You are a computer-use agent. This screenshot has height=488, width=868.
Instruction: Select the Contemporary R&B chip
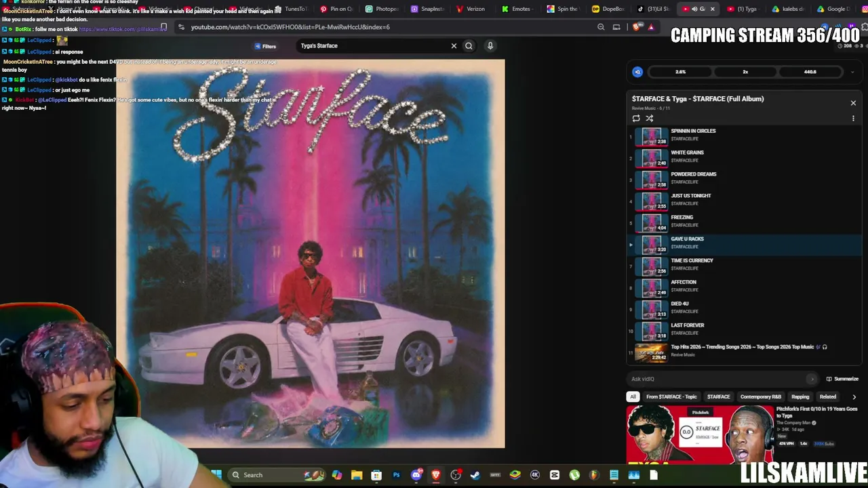[760, 397]
